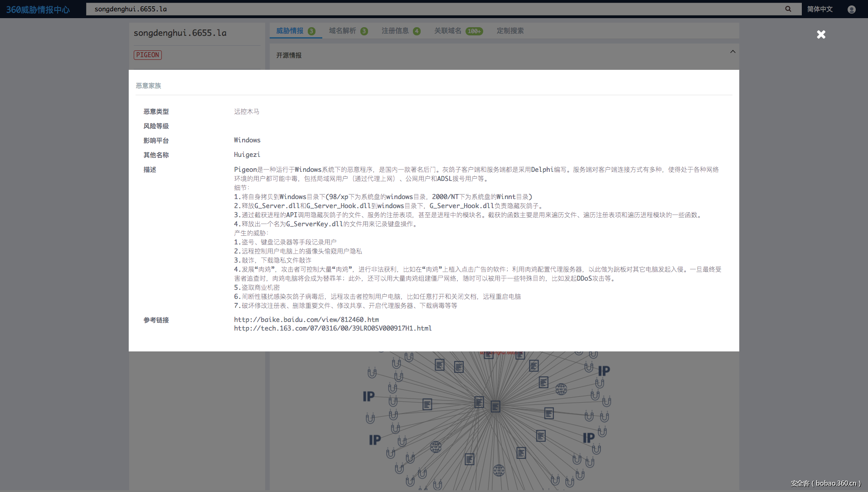The height and width of the screenshot is (492, 868).
Task: Visit the 安全客 bobao.360.cn link
Action: (x=827, y=483)
